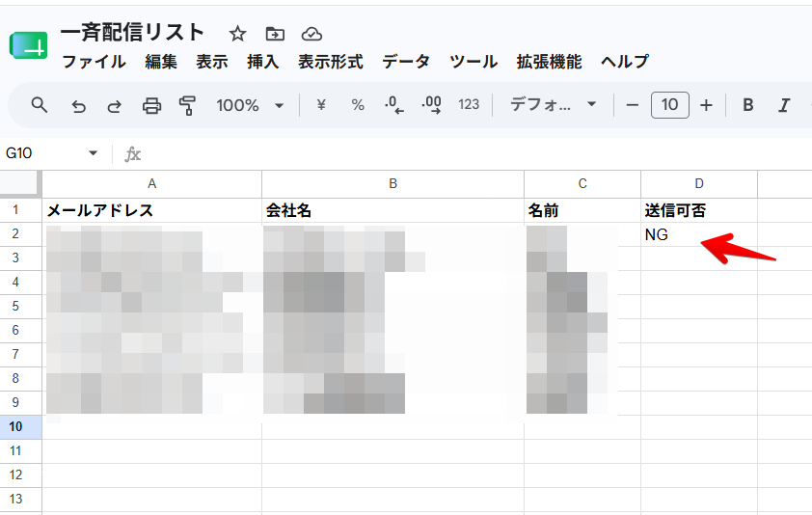
Task: Activate the paint format tool
Action: pyautogui.click(x=187, y=105)
